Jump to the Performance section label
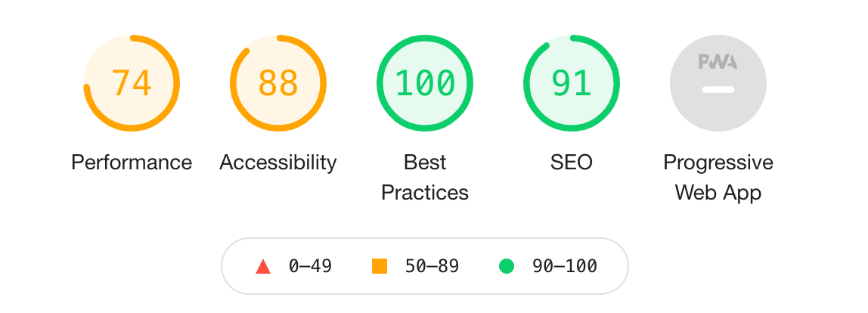This screenshot has height=313, width=868. [x=132, y=163]
